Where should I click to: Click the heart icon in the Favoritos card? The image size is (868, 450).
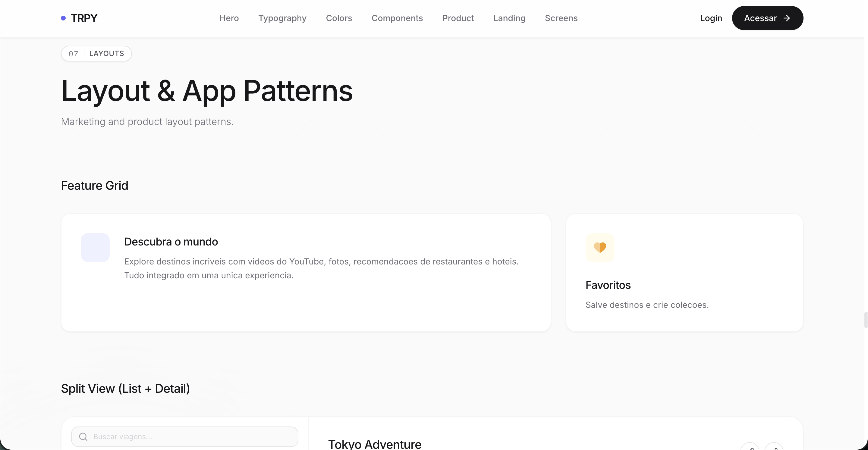pyautogui.click(x=600, y=248)
